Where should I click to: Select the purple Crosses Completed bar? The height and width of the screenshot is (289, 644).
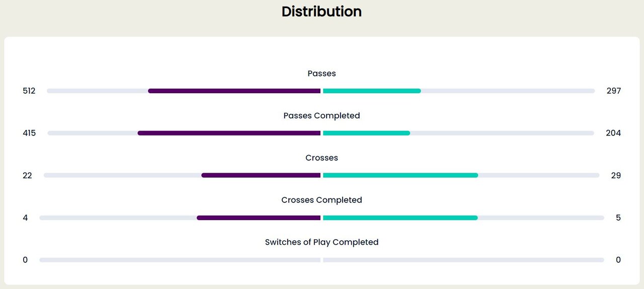click(259, 218)
